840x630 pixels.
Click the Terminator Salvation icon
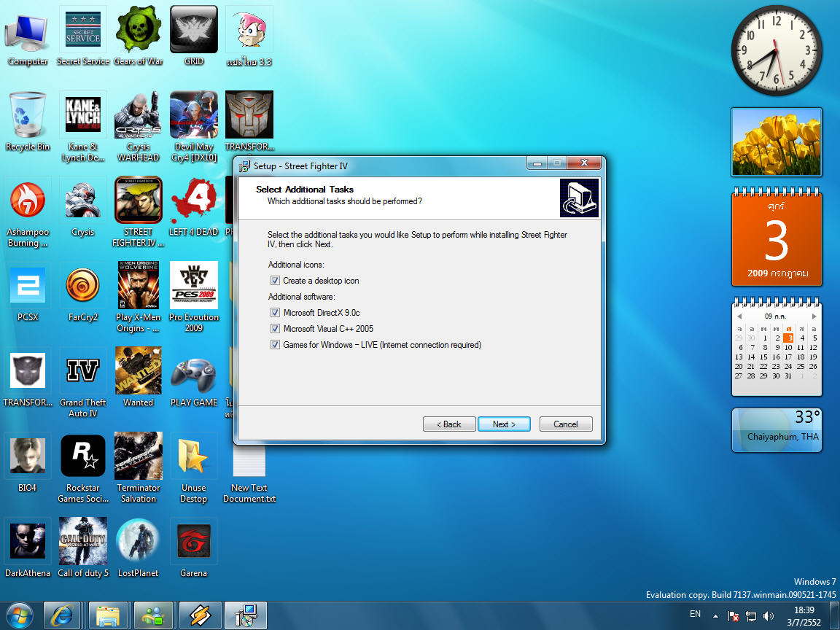pos(139,468)
